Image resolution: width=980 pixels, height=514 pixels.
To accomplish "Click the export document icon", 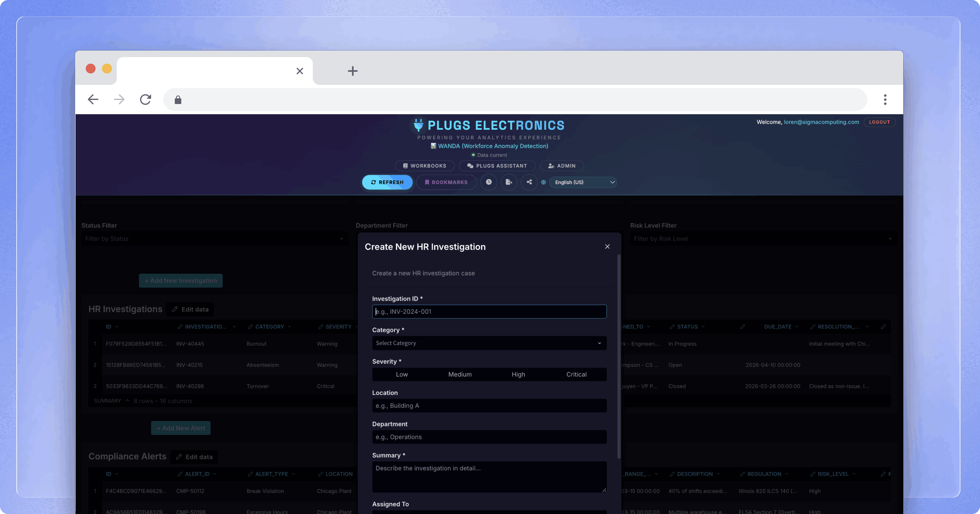I will [509, 182].
